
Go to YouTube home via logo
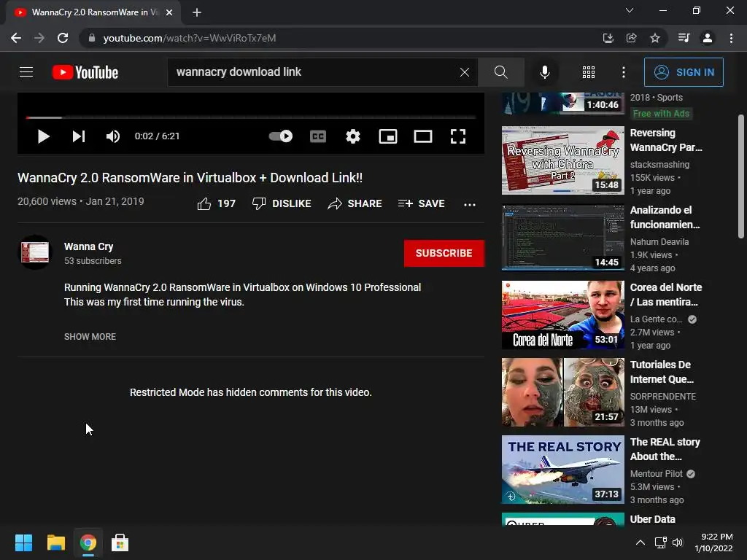tap(85, 72)
